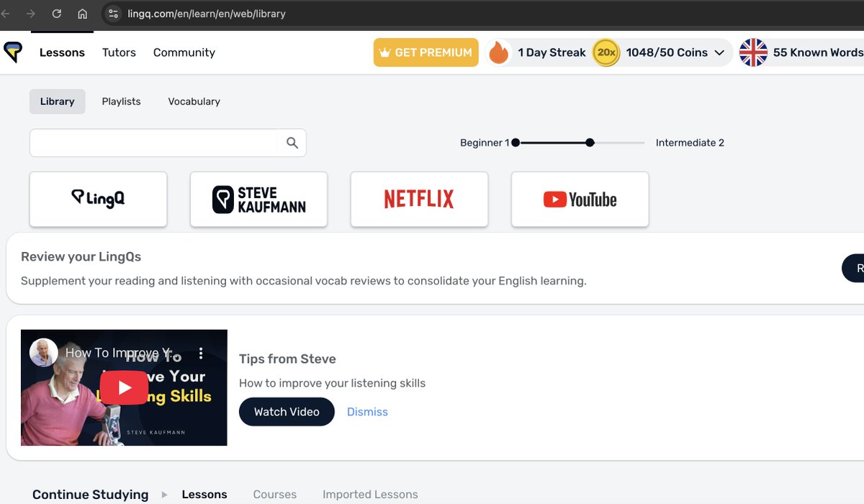The height and width of the screenshot is (504, 864).
Task: Click the left level slider handle
Action: [516, 143]
